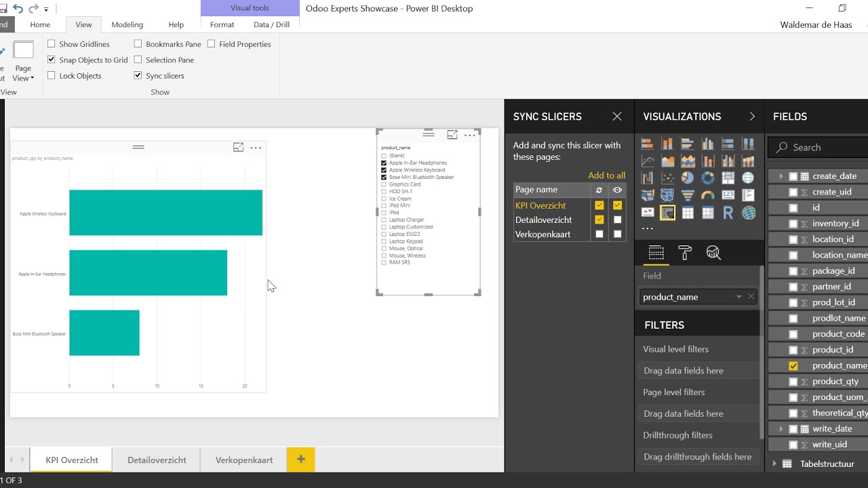Image resolution: width=868 pixels, height=488 pixels.
Task: Open the Help ribbon tab
Action: coord(176,25)
